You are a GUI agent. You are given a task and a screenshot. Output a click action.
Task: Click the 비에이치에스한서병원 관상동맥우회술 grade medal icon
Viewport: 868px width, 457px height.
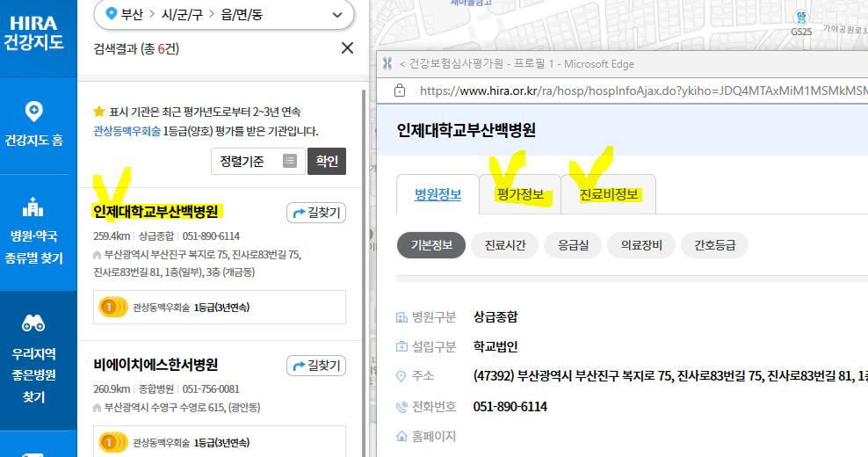112,443
